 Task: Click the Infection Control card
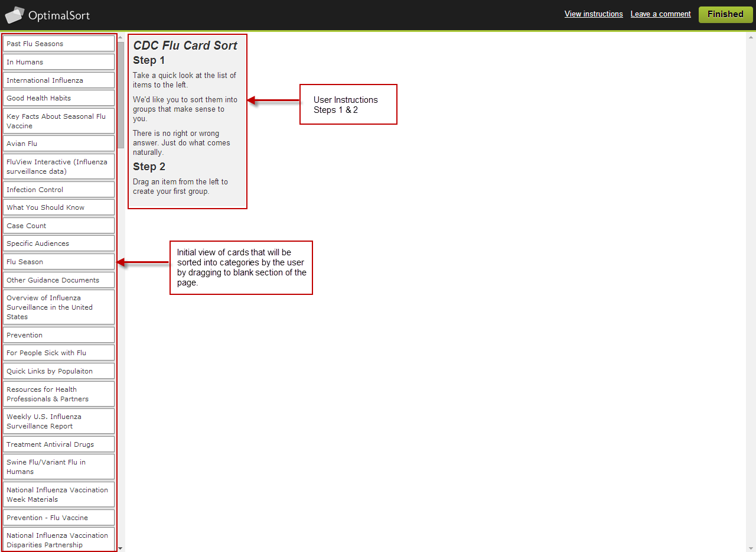(x=58, y=190)
